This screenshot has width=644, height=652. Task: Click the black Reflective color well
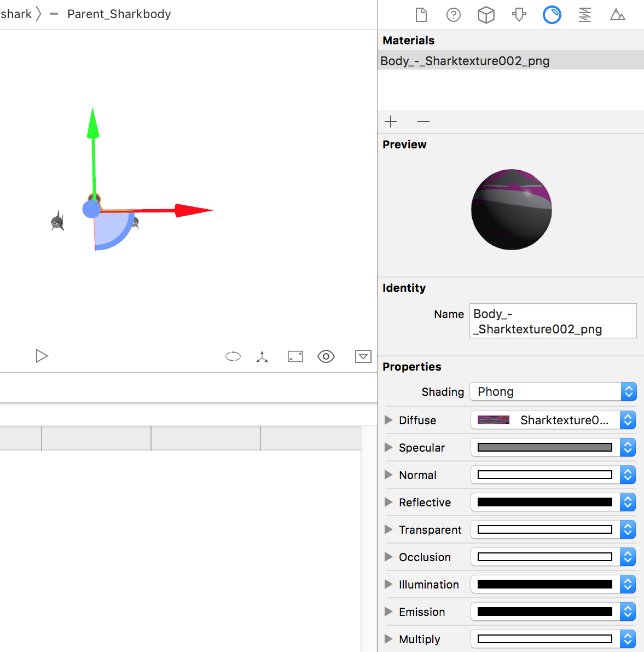click(x=544, y=502)
